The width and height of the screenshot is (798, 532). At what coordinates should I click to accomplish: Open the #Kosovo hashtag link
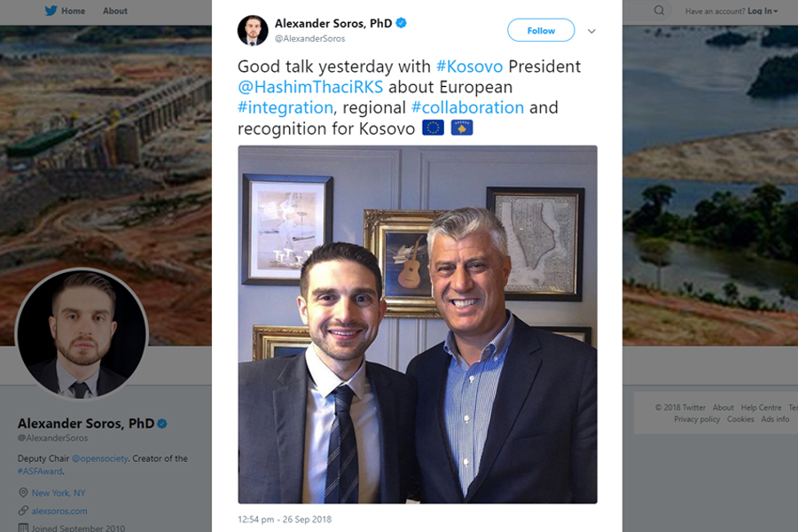pos(470,66)
